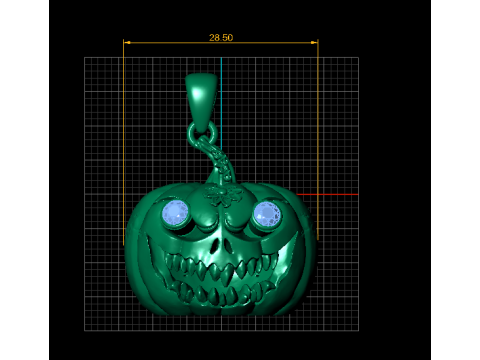This screenshot has height=360, width=480.
Task: Click the skull nose cavity on the pumpkin
Action: (221, 246)
